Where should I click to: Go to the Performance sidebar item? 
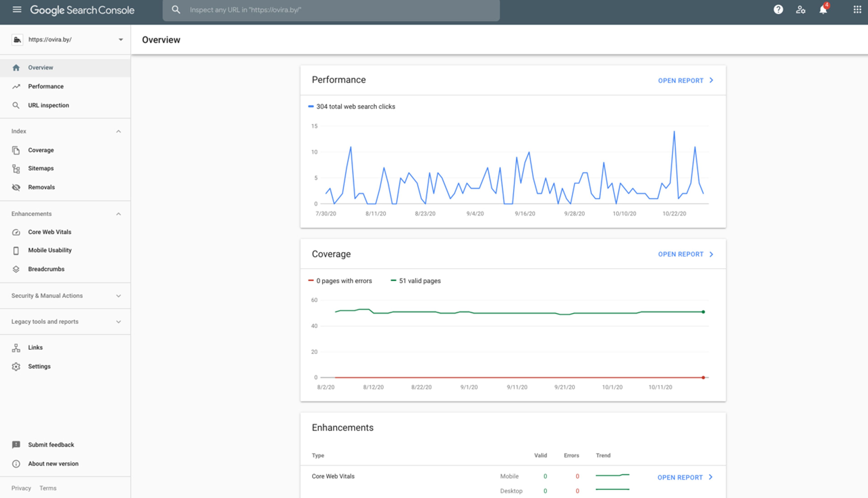coord(46,87)
